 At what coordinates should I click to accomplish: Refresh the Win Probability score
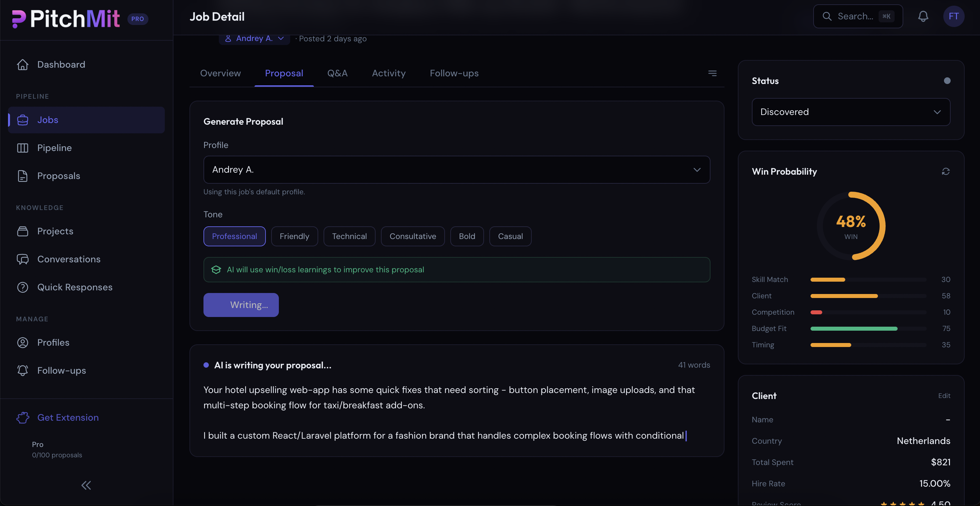pyautogui.click(x=946, y=171)
